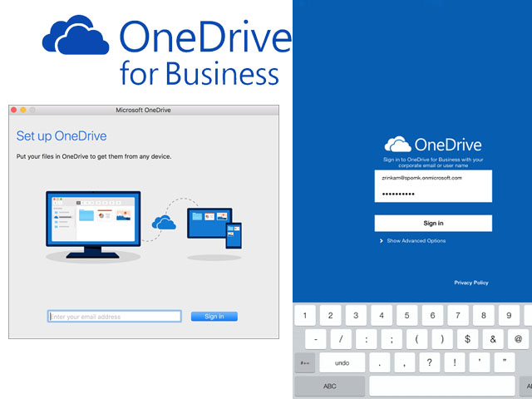The image size is (532, 399).
Task: Tap the dollar sign key
Action: click(x=467, y=339)
